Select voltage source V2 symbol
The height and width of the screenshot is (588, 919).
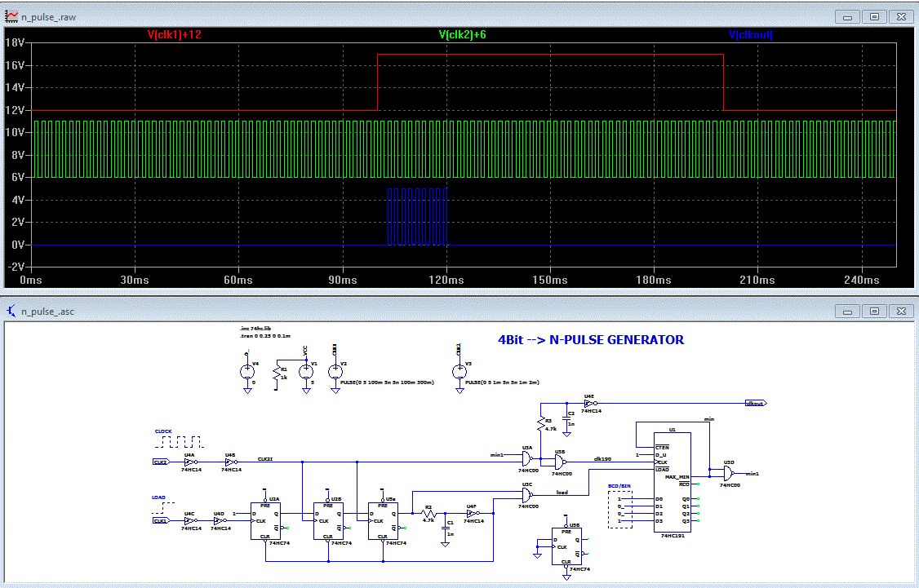[x=335, y=371]
